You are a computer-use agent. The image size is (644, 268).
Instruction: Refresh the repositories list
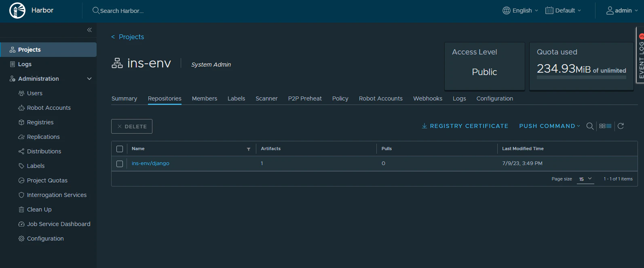621,126
